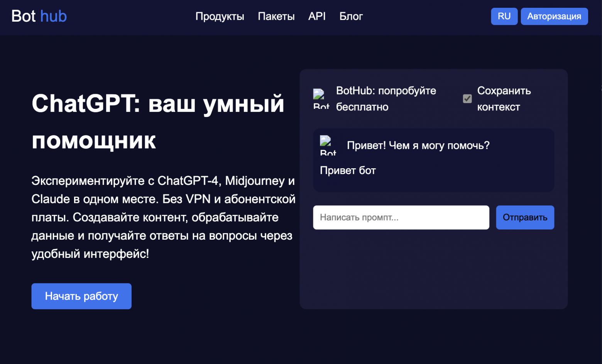Screen dimensions: 602x364
Task: Select the Привет! Чем я могу помочь? message
Action: (418, 146)
